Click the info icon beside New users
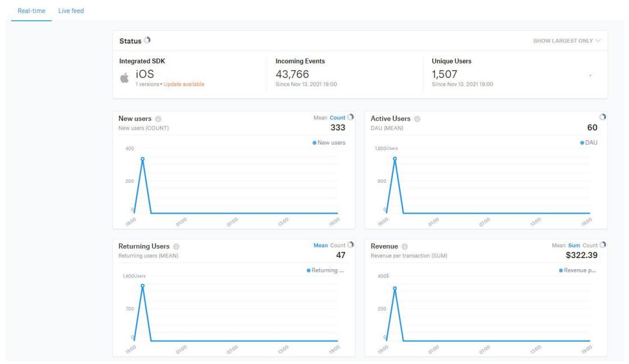Viewport: 629px width, 364px height. tap(158, 119)
